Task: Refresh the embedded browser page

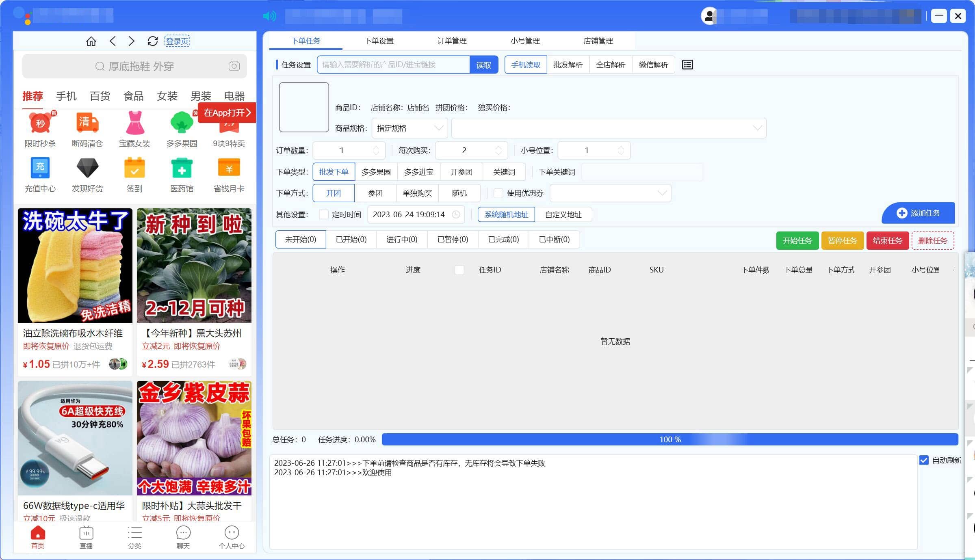Action: (152, 41)
